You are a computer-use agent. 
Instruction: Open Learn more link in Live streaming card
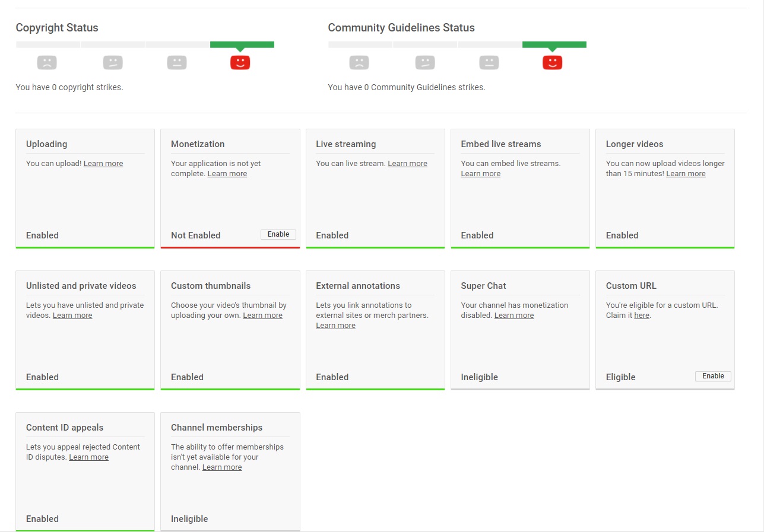click(x=408, y=164)
